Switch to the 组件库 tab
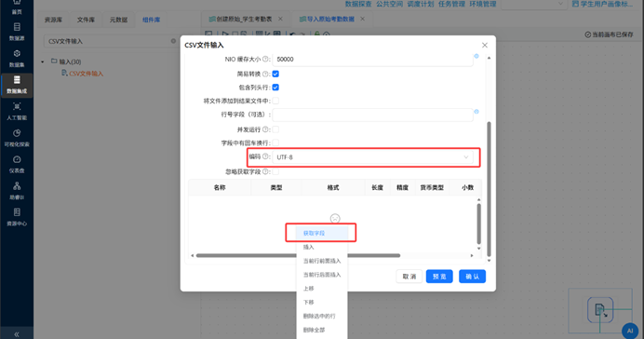 pos(151,20)
